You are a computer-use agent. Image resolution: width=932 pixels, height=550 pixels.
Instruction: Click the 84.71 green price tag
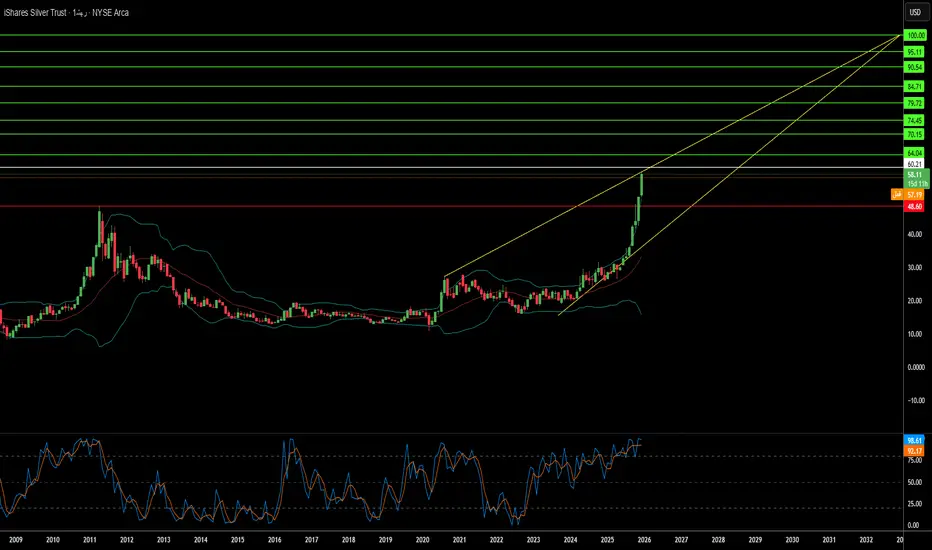pyautogui.click(x=914, y=87)
